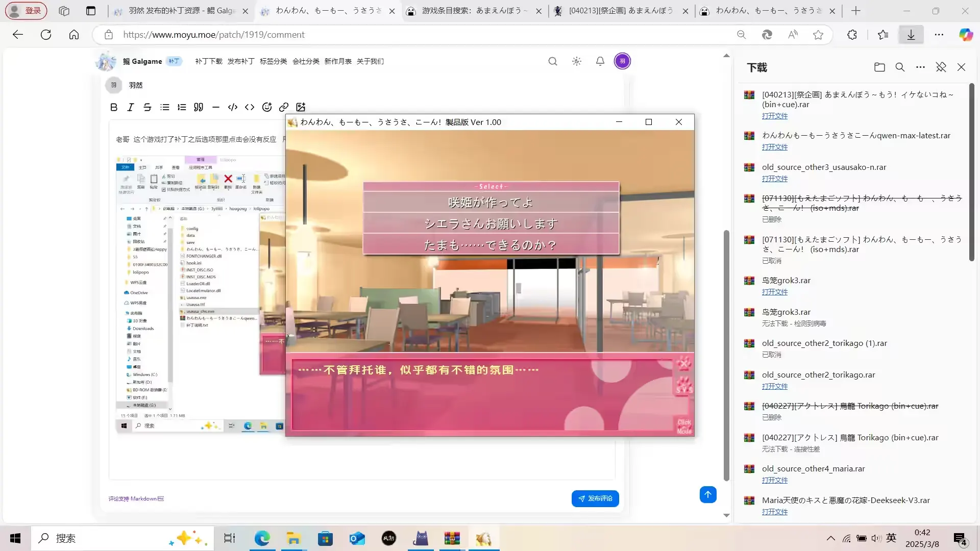Open downloads folder icon in panel
This screenshot has width=980, height=551.
(879, 67)
